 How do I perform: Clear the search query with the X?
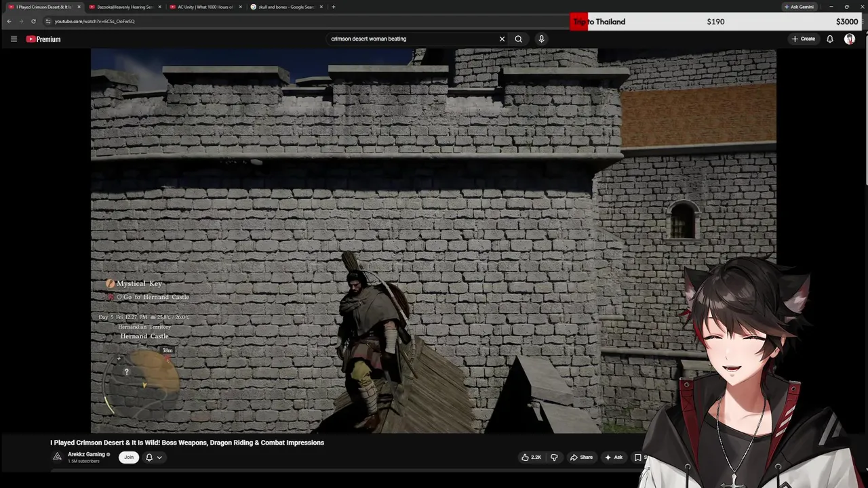coord(502,39)
